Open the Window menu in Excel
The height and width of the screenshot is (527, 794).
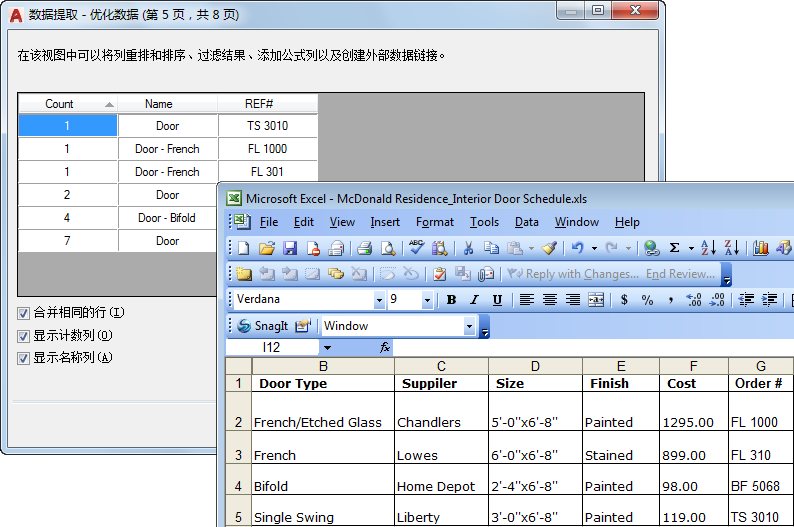(x=577, y=222)
